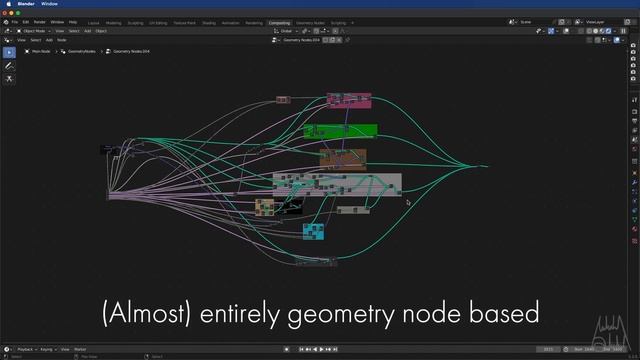Screen dimensions: 640x360
Task: Switch to the Modeling workspace tab
Action: [113, 23]
